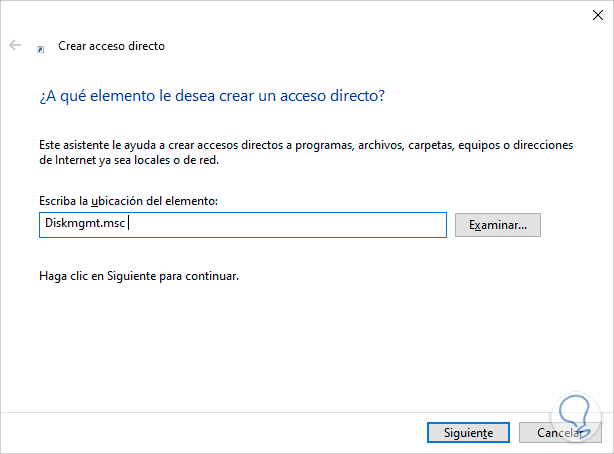
Task: Click the back arrow in the wizard header
Action: tap(15, 46)
